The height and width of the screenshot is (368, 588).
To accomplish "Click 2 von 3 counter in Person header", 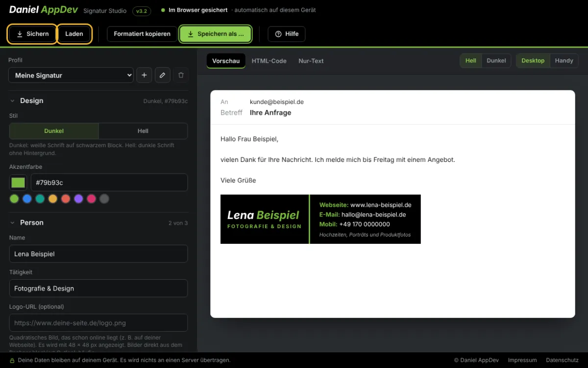I will pos(178,223).
